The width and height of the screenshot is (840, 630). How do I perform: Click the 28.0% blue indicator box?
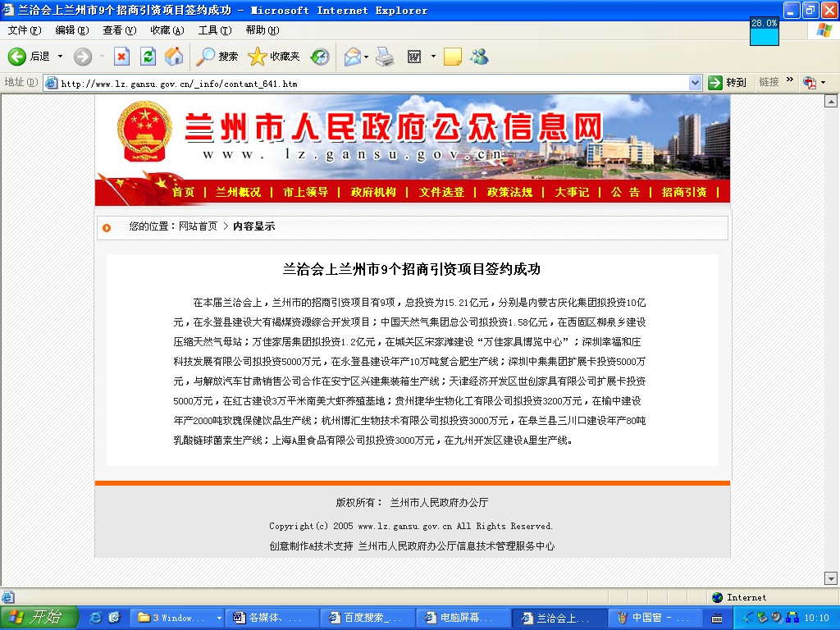click(x=764, y=32)
